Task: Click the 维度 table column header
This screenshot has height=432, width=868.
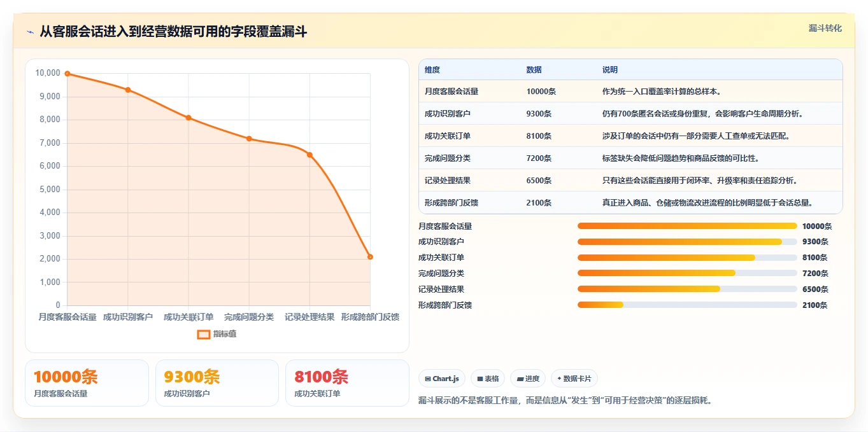Action: 432,70
